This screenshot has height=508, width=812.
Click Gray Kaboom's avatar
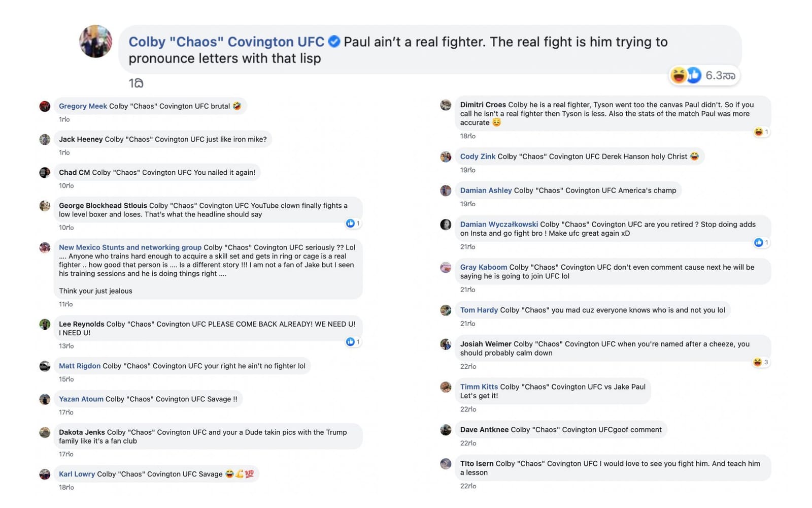pos(446,268)
